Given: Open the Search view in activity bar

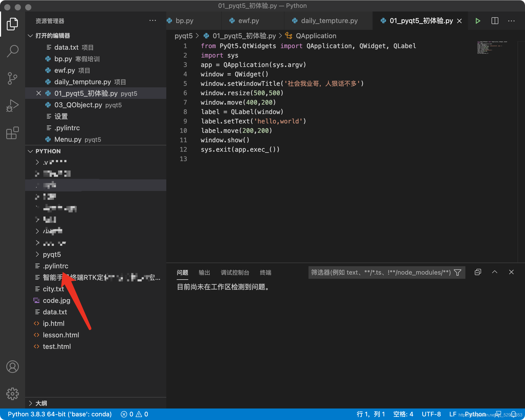Looking at the screenshot, I should tap(12, 51).
